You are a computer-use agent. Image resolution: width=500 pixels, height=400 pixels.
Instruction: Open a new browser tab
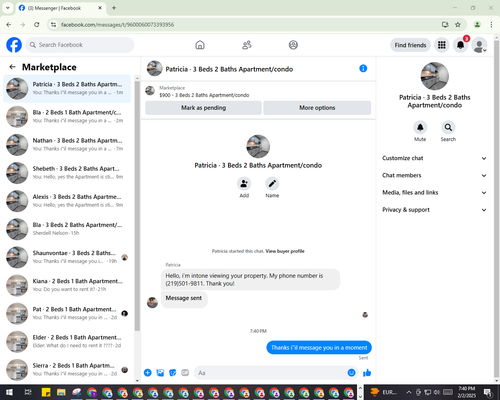pos(114,8)
